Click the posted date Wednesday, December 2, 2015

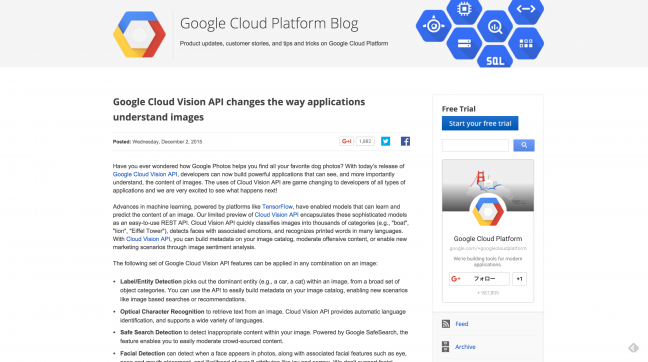click(x=167, y=142)
